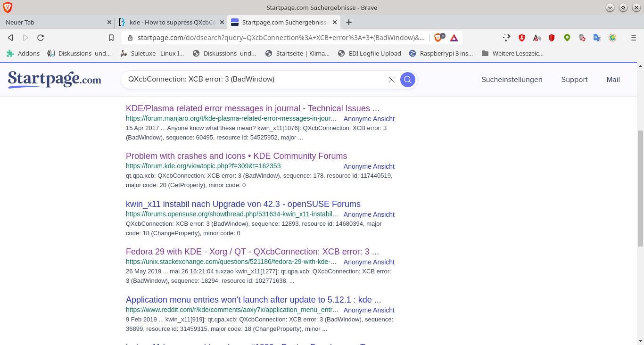Open KDE/Plasma related error messages result
This screenshot has height=345, width=644.
pos(252,108)
